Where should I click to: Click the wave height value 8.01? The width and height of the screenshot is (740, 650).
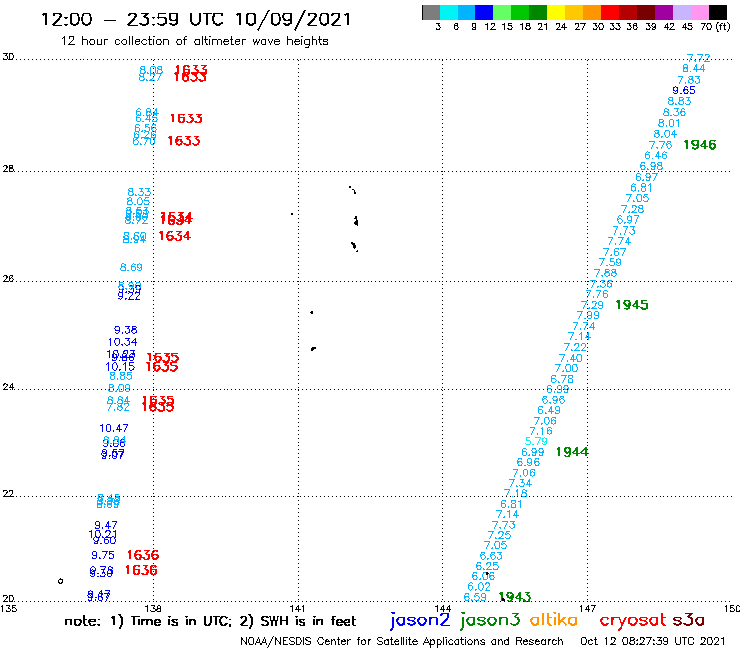(x=669, y=123)
